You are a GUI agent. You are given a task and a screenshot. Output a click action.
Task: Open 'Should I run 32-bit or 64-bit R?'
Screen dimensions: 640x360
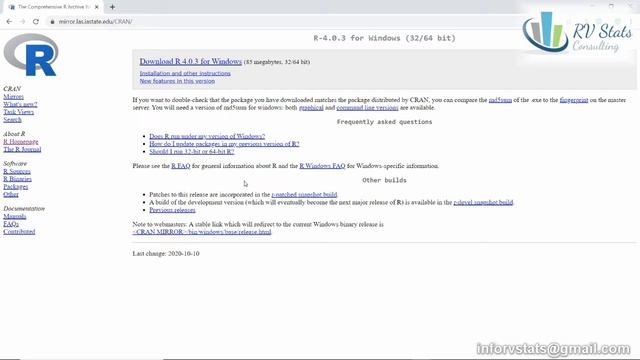coord(191,152)
